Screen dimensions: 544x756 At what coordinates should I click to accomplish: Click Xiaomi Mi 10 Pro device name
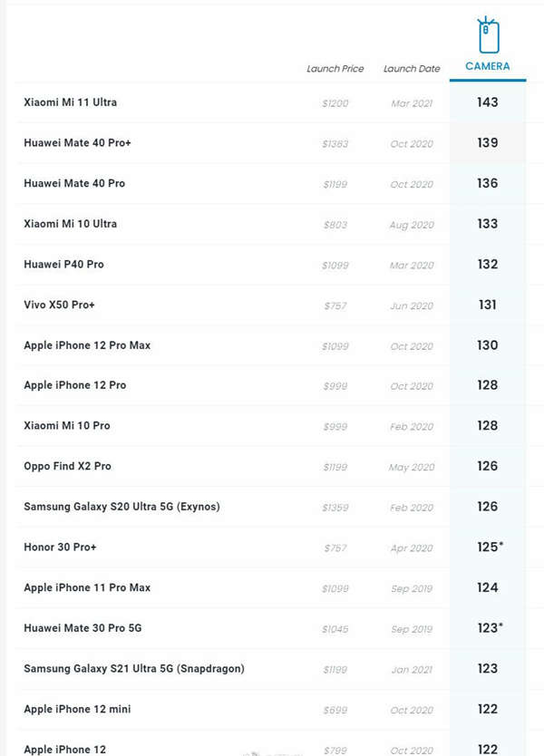(67, 426)
